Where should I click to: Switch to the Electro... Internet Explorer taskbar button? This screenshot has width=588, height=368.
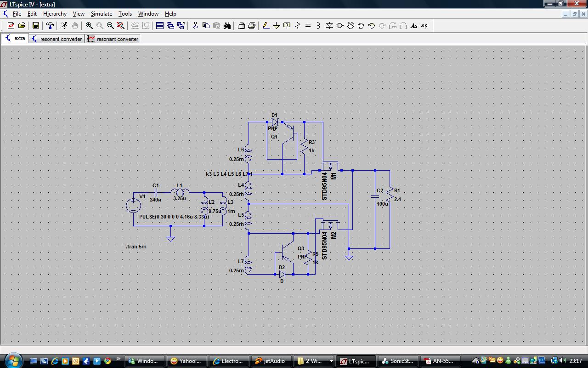tap(229, 361)
